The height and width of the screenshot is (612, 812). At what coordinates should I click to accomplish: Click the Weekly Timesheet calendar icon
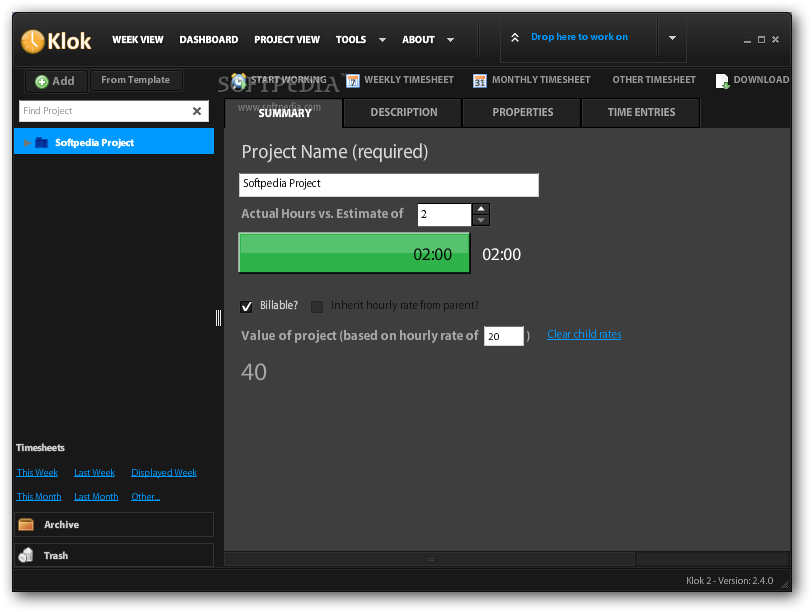coord(353,81)
